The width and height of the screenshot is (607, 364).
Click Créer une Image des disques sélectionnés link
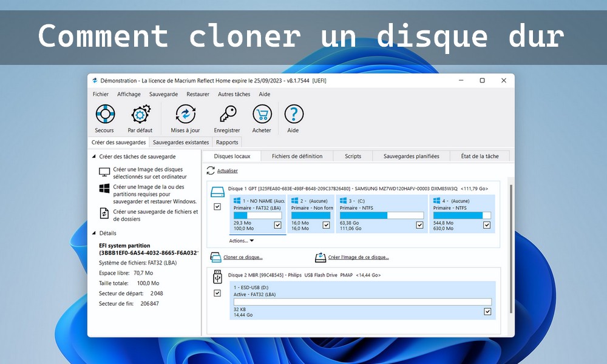[x=150, y=173]
